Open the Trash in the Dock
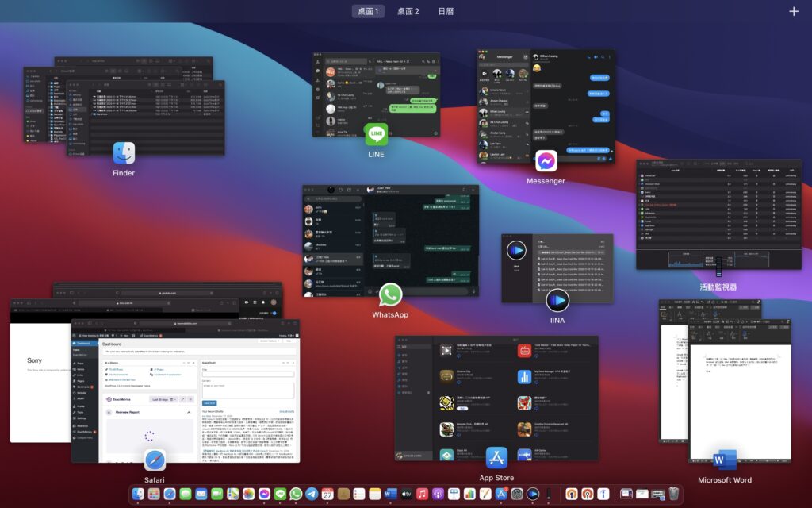 (673, 494)
